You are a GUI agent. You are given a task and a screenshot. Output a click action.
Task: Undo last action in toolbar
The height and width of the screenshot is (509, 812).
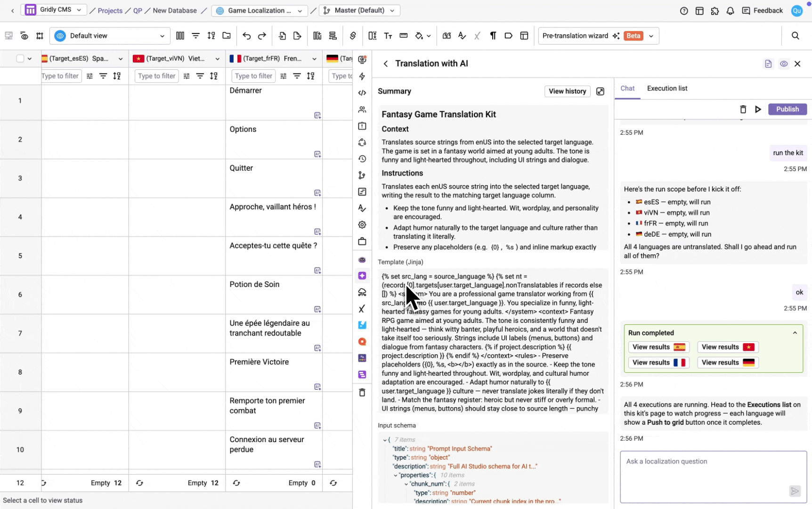coord(246,36)
